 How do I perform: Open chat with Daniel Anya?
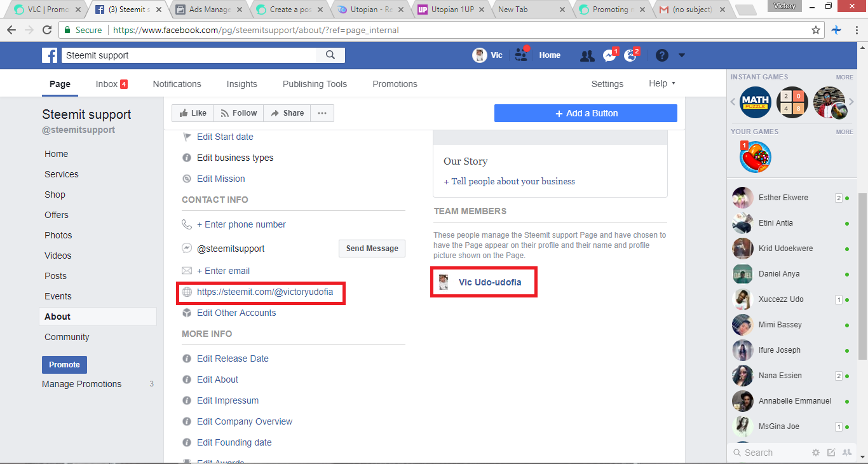point(790,274)
